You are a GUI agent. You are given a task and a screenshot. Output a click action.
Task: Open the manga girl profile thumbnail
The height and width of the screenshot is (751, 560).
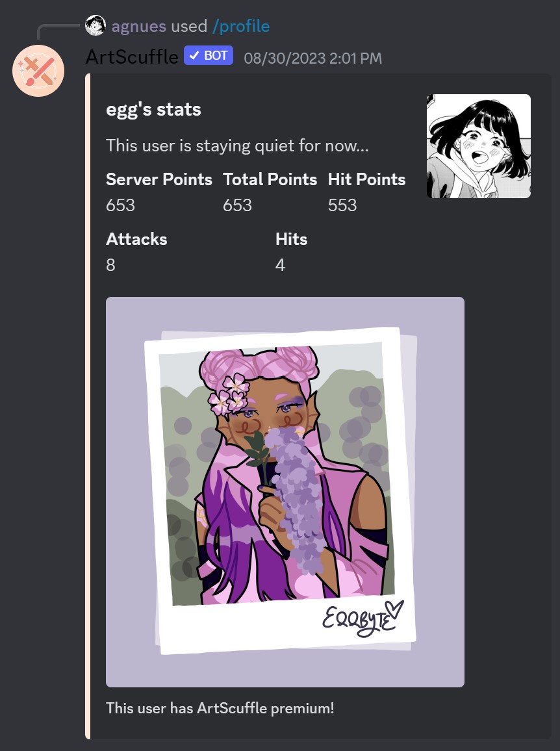pos(479,146)
